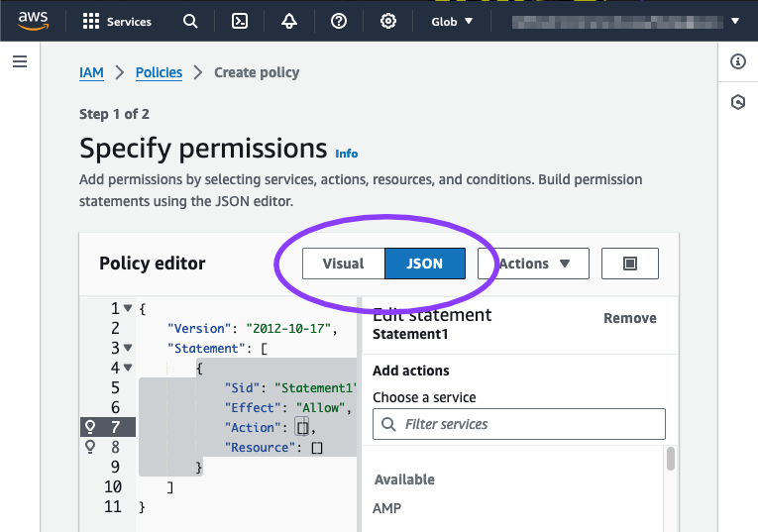Click the lightbulb hint on line 7
The image size is (758, 532).
click(x=90, y=427)
